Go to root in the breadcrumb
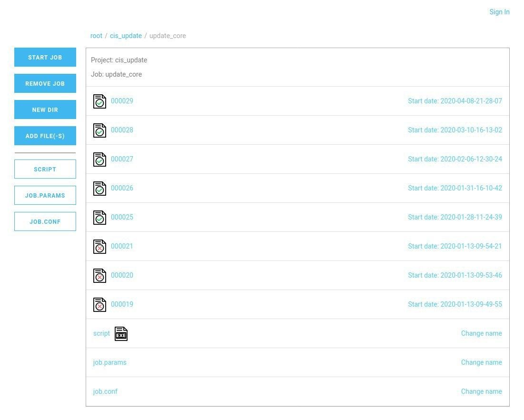Viewport: 524px width, 420px height. point(96,36)
